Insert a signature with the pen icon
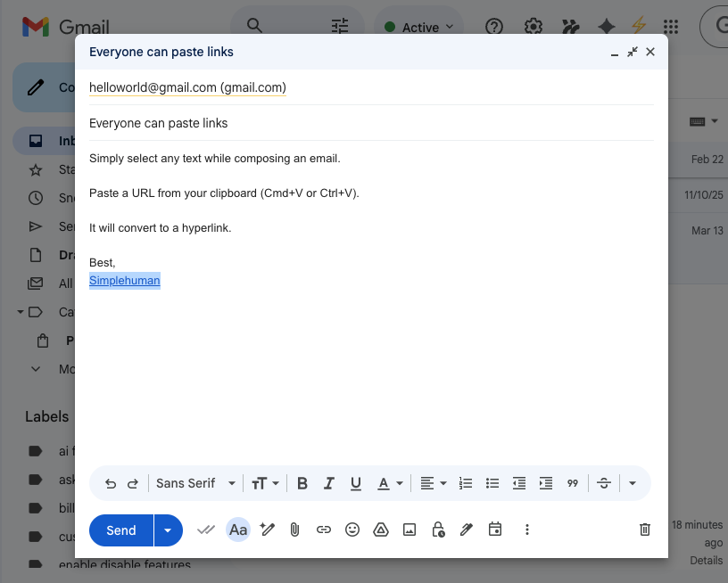The image size is (728, 583). 467,530
